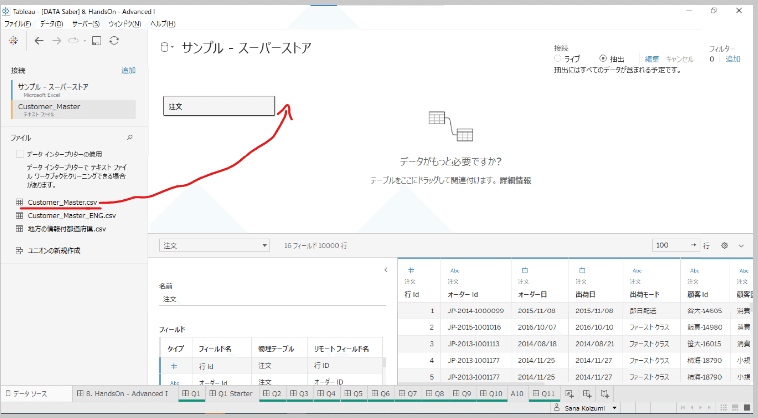Viewport: 758px width, 418px height.
Task: Click the Tableau start page logo icon
Action: click(14, 41)
